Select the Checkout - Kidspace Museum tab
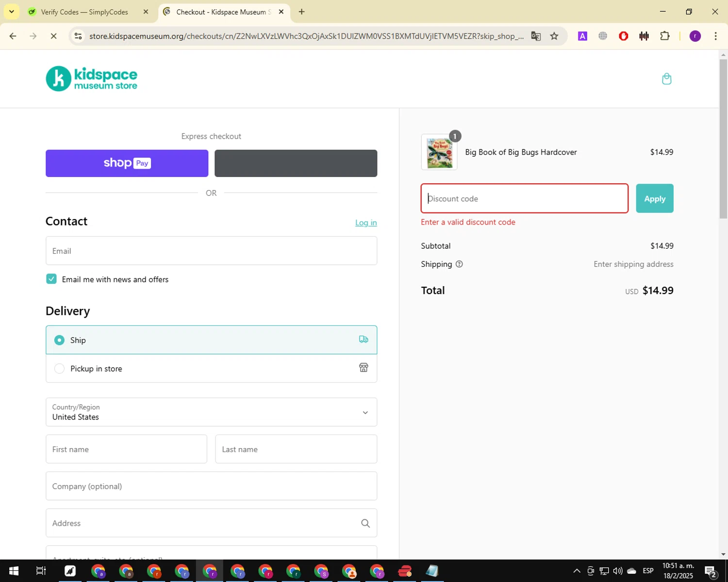728x582 pixels. 223,12
